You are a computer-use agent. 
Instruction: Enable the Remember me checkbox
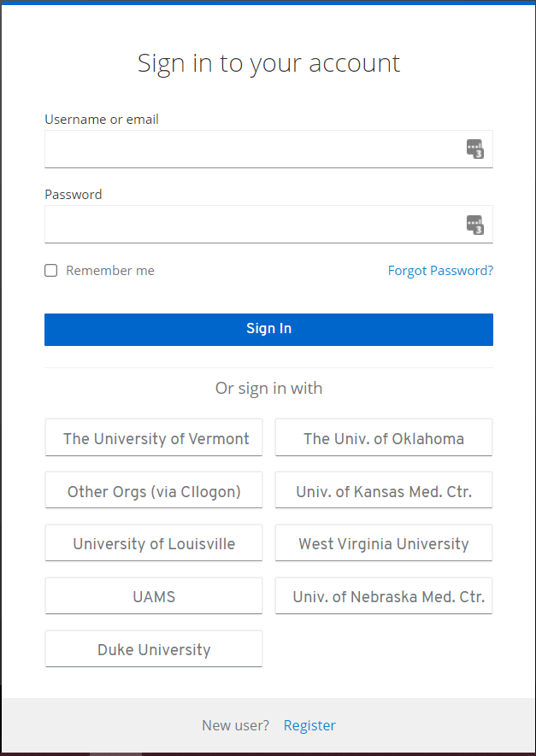pos(50,270)
